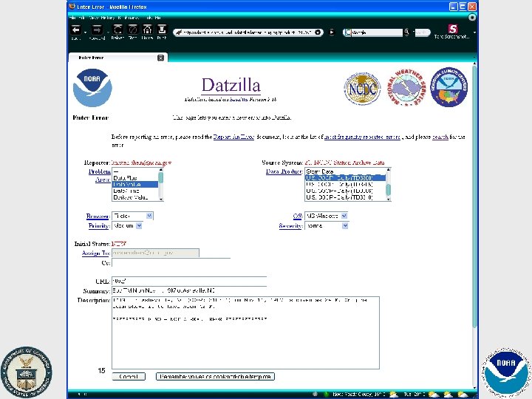Open the Severity dropdown showing normal
This screenshot has width=532, height=399.
pyautogui.click(x=327, y=225)
